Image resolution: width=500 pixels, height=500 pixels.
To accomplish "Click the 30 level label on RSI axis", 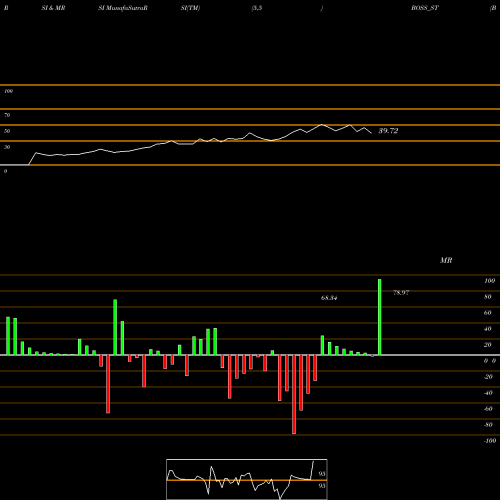I will click(7, 147).
